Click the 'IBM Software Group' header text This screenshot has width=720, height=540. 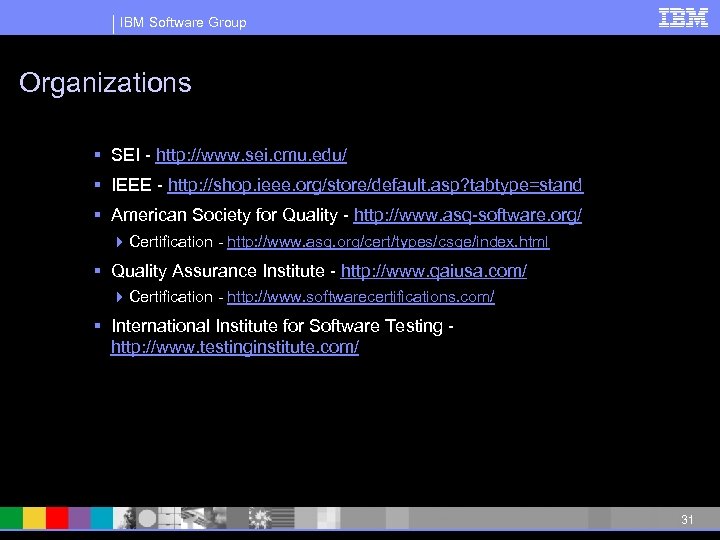(183, 22)
